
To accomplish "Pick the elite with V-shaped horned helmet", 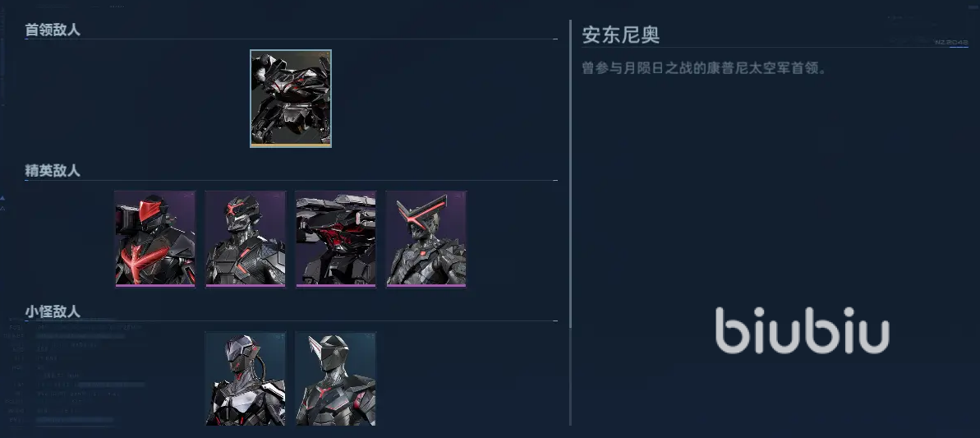I will tap(426, 239).
